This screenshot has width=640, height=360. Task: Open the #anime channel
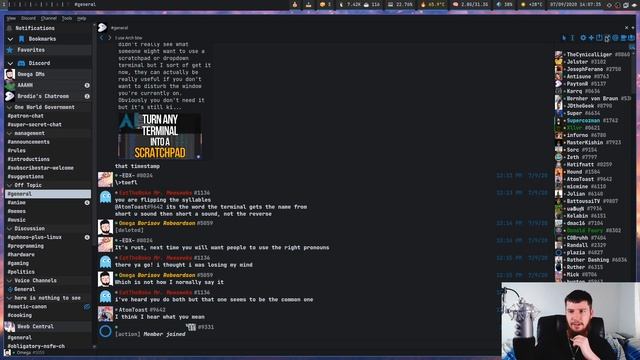pyautogui.click(x=16, y=203)
